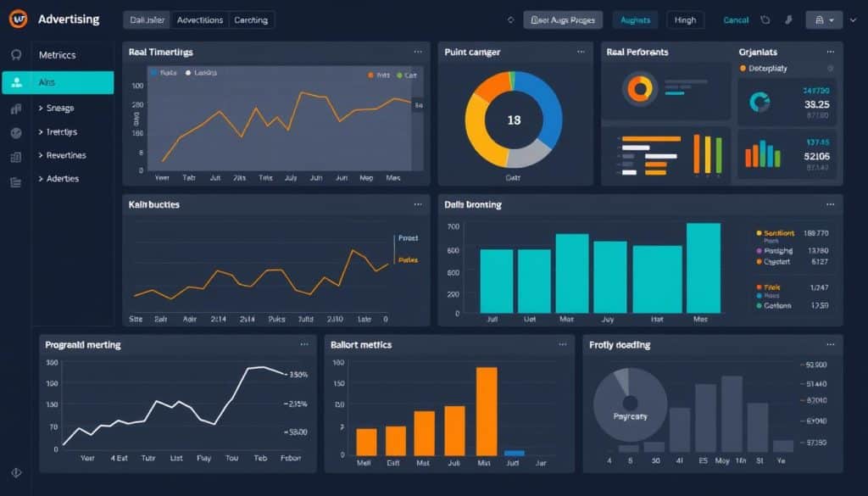Click the grey segment of donut chart

tap(529, 153)
